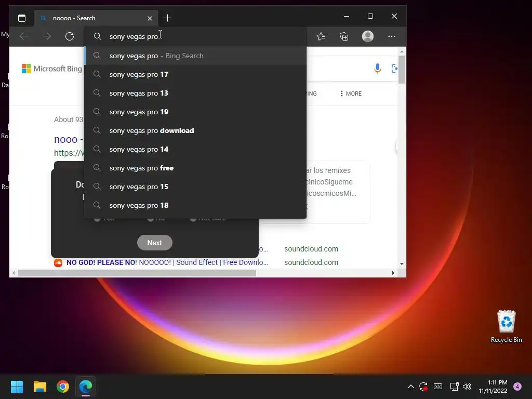This screenshot has height=399, width=532.
Task: Select the 'noooo - Search' tab
Action: point(96,18)
